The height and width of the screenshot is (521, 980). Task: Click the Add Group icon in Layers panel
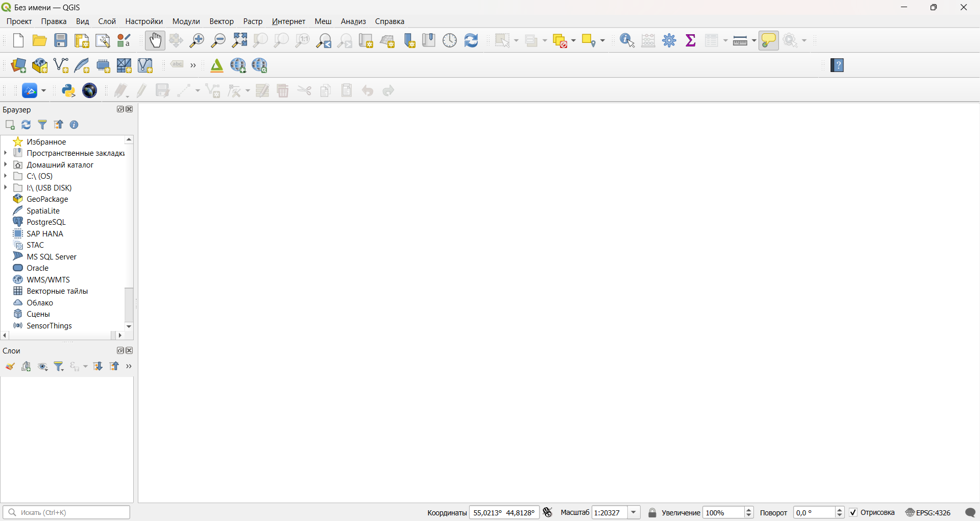27,367
